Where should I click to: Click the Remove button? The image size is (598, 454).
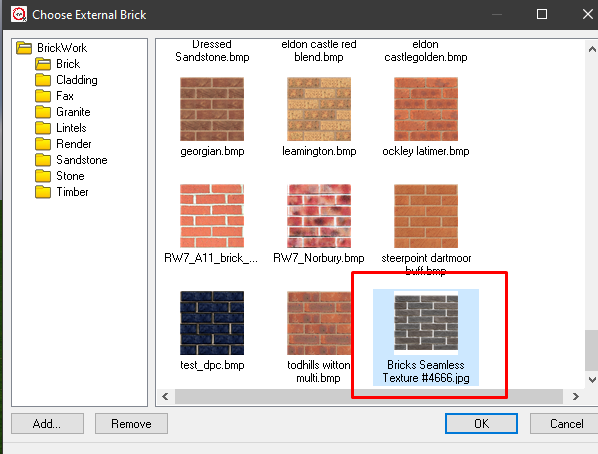click(131, 423)
